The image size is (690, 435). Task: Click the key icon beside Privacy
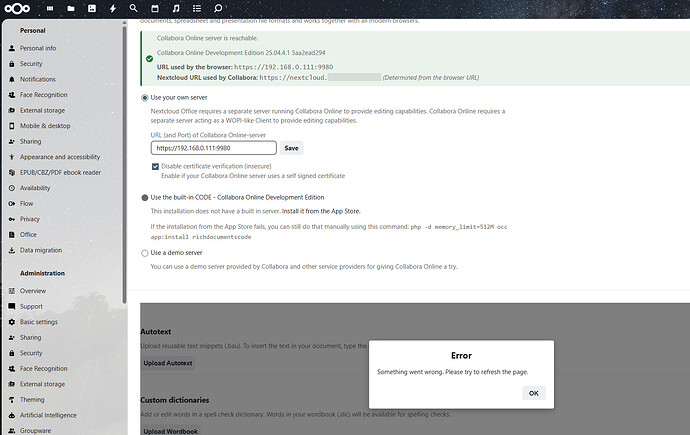coord(12,219)
